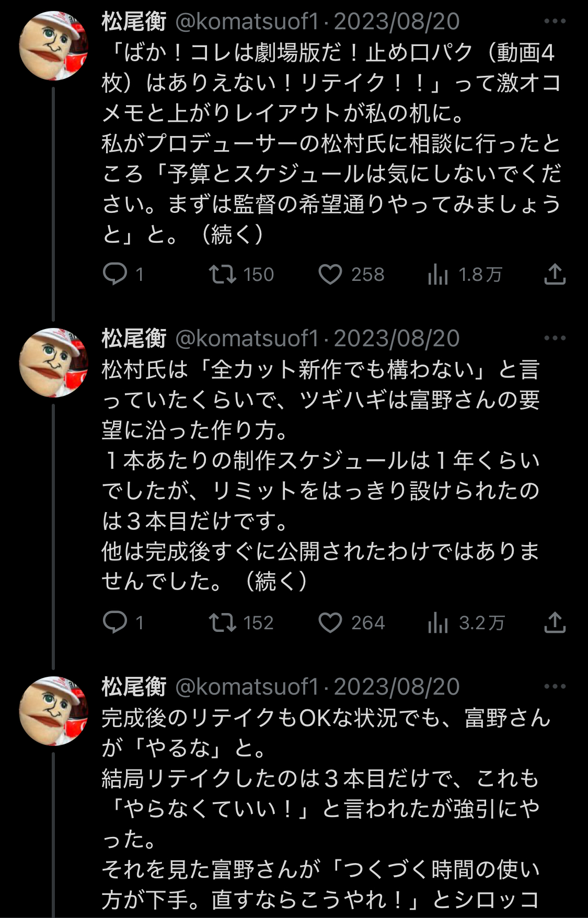Open the third tweet's 2023/08/20 timestamp
The height and width of the screenshot is (918, 588).
tap(397, 686)
